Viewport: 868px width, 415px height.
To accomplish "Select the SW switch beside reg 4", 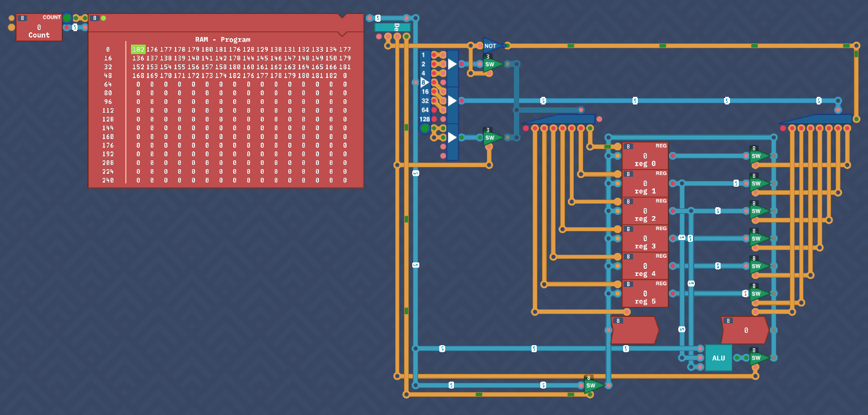I will (x=759, y=266).
